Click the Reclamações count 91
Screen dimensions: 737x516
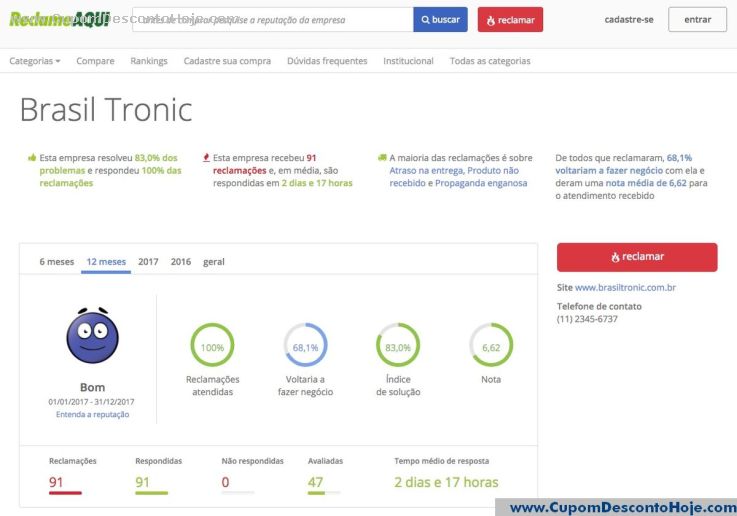[56, 482]
